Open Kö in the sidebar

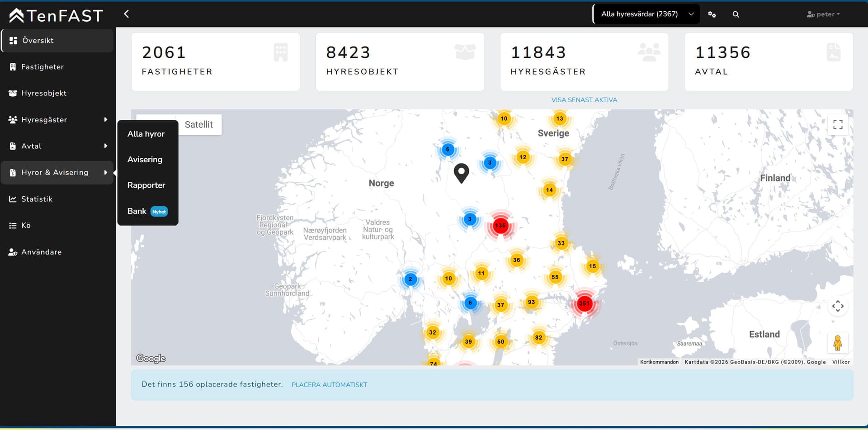coord(57,225)
